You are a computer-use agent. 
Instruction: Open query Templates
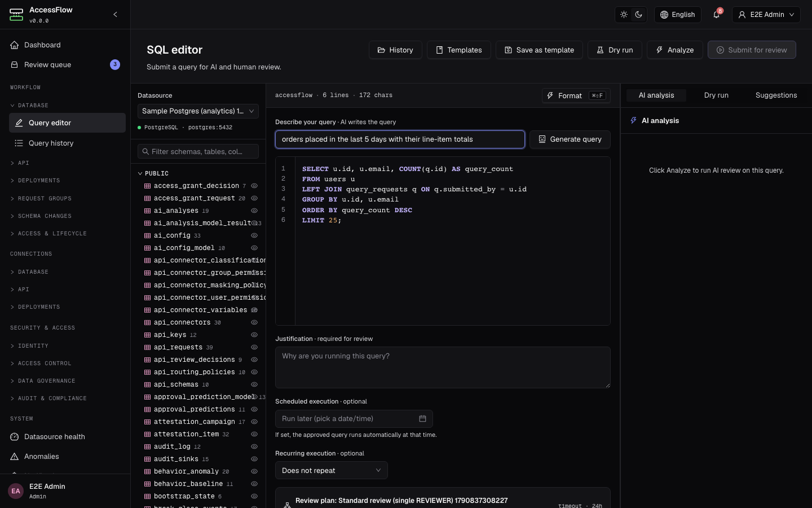pyautogui.click(x=458, y=50)
